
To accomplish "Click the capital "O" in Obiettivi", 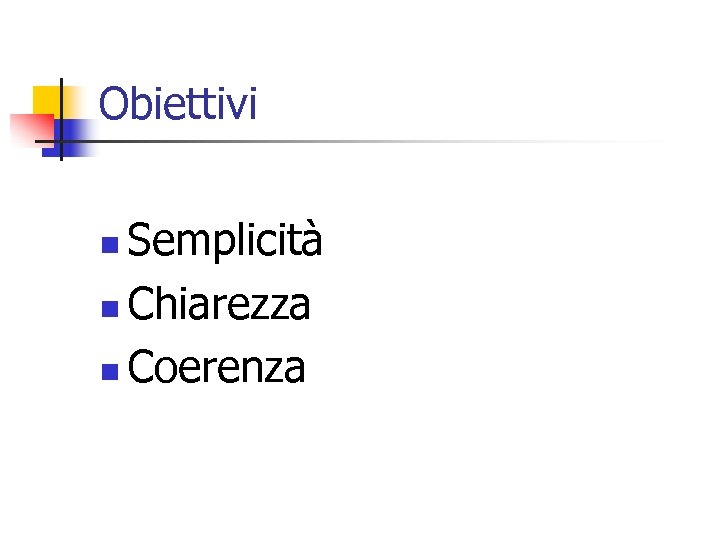I will (114, 104).
